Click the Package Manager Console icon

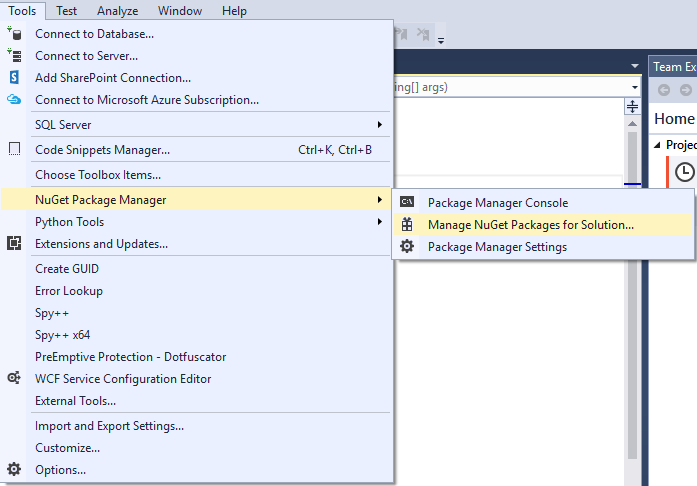point(407,202)
